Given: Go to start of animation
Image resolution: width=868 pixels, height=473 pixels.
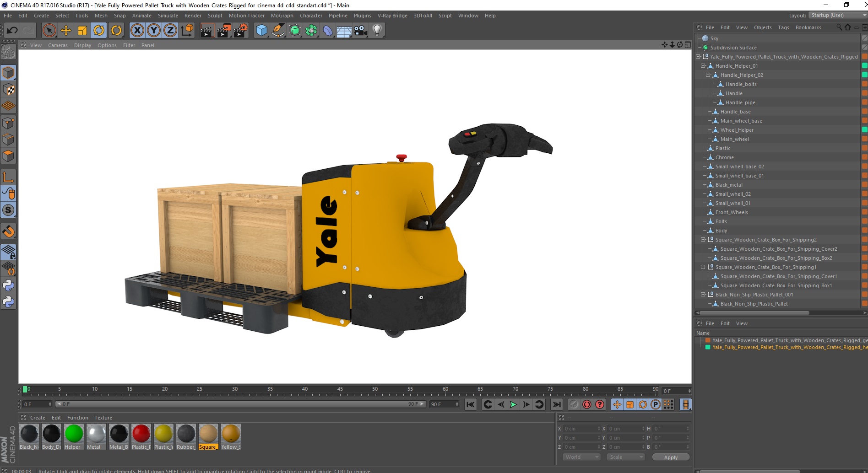Looking at the screenshot, I should tap(471, 404).
